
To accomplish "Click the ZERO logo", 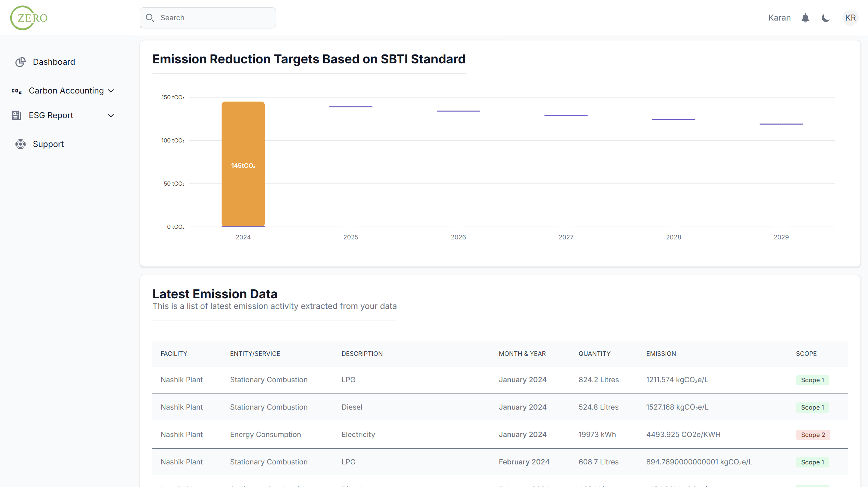I will pyautogui.click(x=29, y=18).
